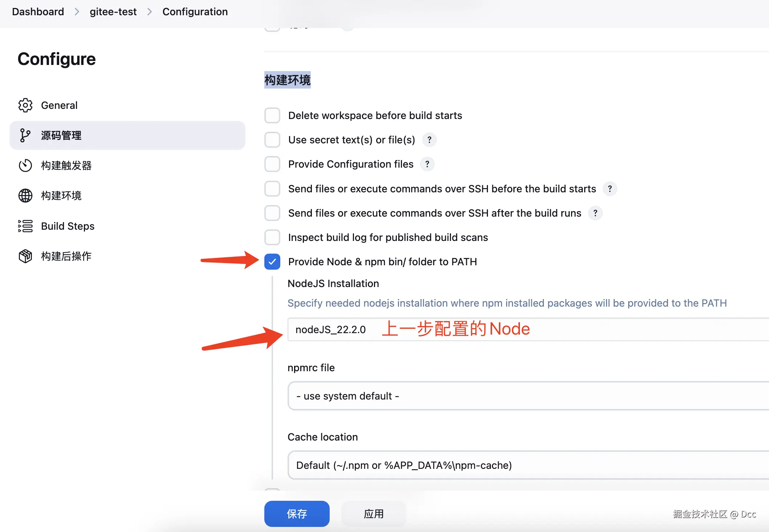
Task: Go to Dashboard in breadcrumb
Action: (38, 12)
